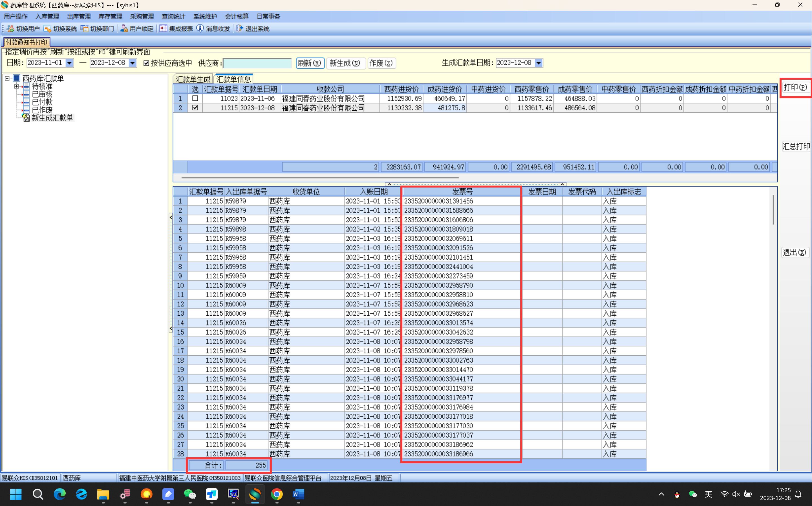Image resolution: width=812 pixels, height=506 pixels.
Task: Open the start date dropdown 2023-11-01
Action: pos(69,63)
